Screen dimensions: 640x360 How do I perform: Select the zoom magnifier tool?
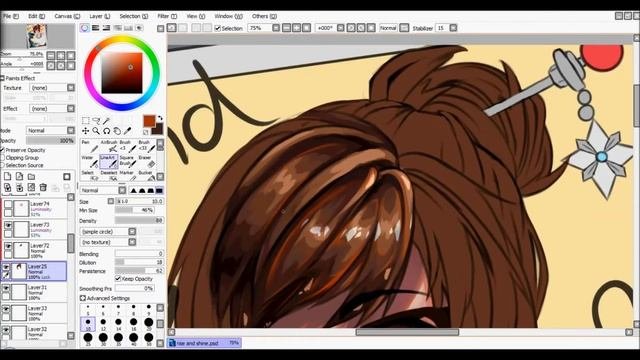click(96, 131)
